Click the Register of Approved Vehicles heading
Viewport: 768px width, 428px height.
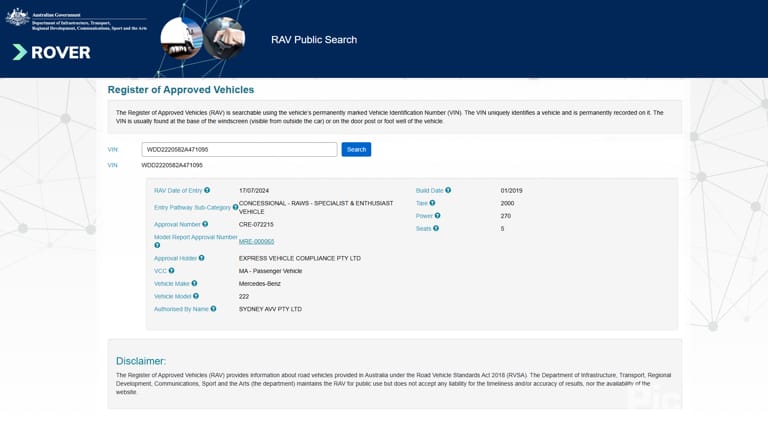pyautogui.click(x=181, y=90)
